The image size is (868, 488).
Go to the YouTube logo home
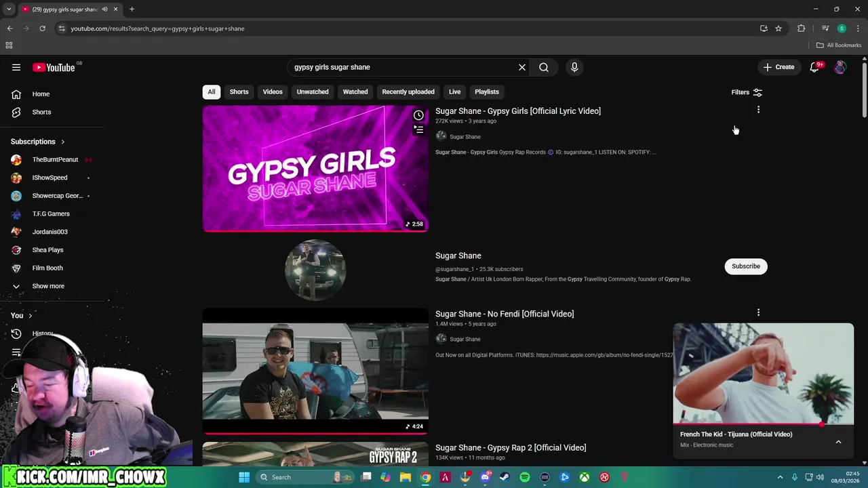[x=54, y=67]
